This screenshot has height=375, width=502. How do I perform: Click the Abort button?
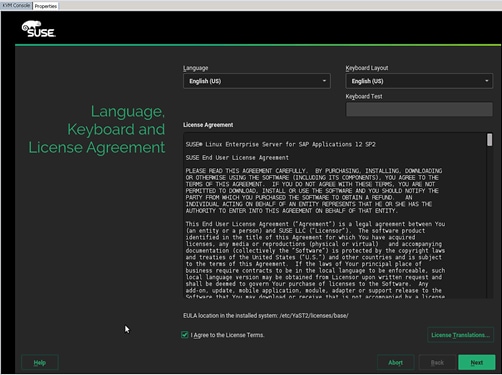click(x=396, y=362)
